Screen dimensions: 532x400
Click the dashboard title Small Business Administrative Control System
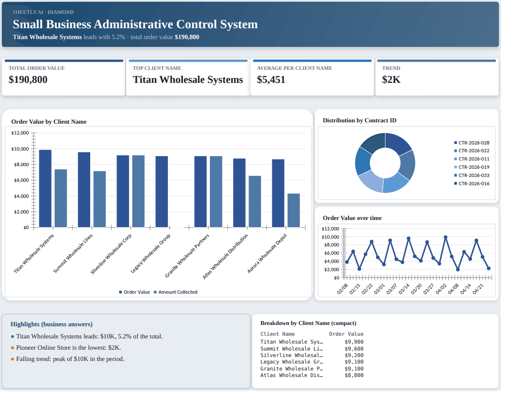(135, 24)
